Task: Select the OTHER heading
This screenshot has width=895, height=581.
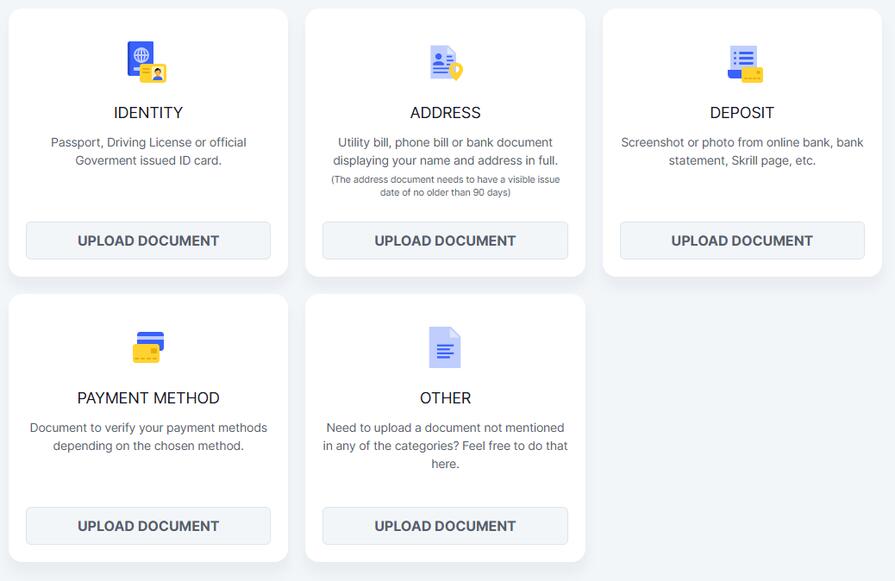Action: point(444,397)
